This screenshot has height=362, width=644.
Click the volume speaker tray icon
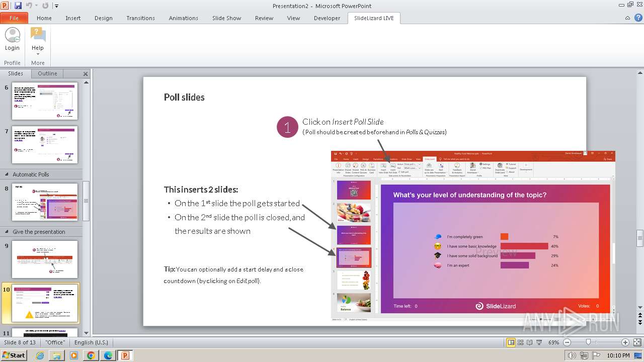coord(572,355)
